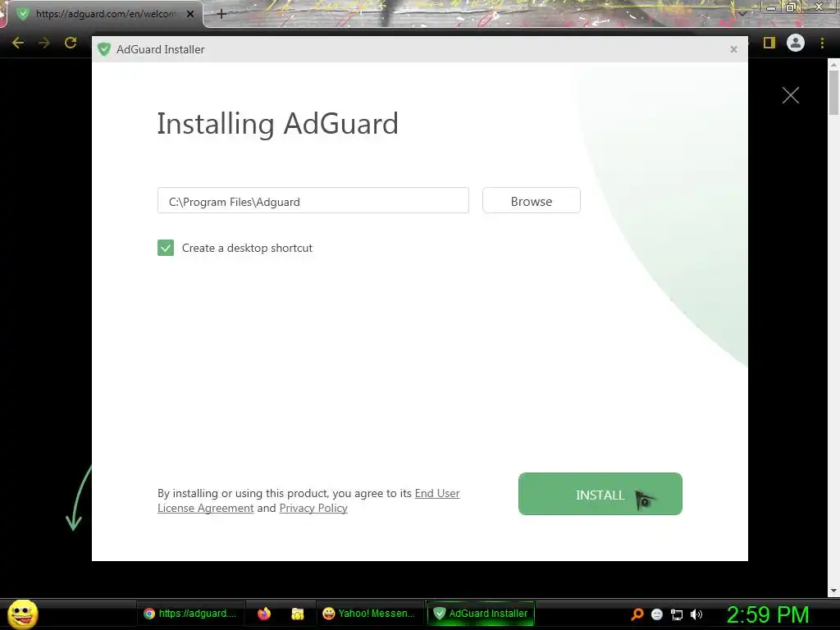Open the file folder taskbar icon
840x630 pixels.
pyautogui.click(x=297, y=614)
